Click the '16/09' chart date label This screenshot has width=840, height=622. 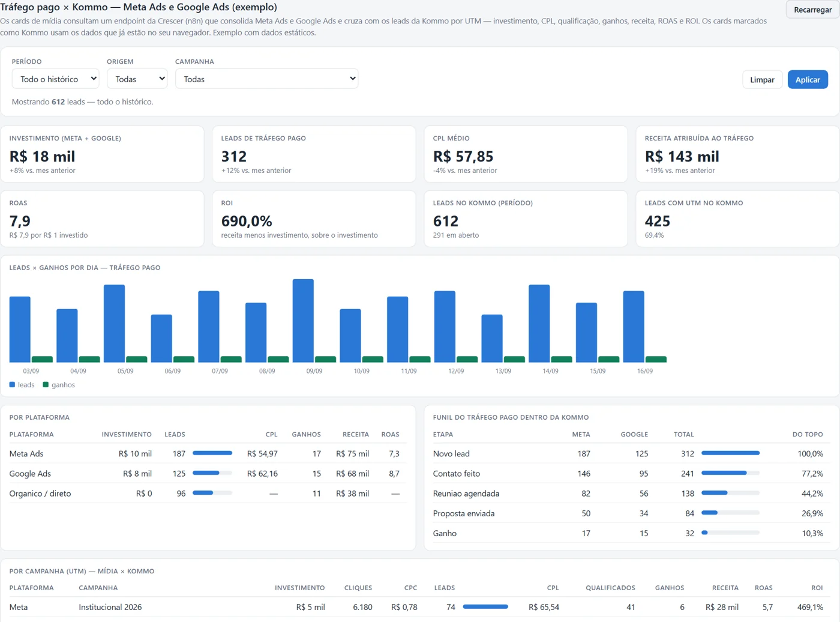point(645,371)
